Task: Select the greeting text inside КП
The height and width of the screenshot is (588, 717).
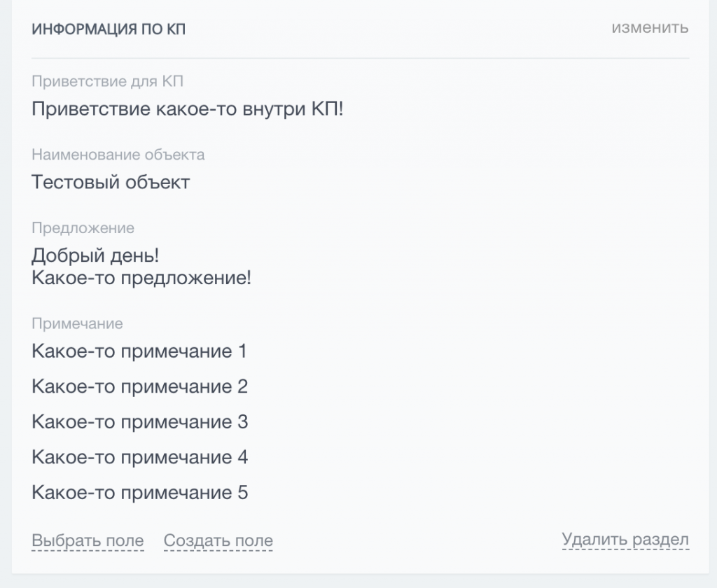Action: (x=185, y=109)
